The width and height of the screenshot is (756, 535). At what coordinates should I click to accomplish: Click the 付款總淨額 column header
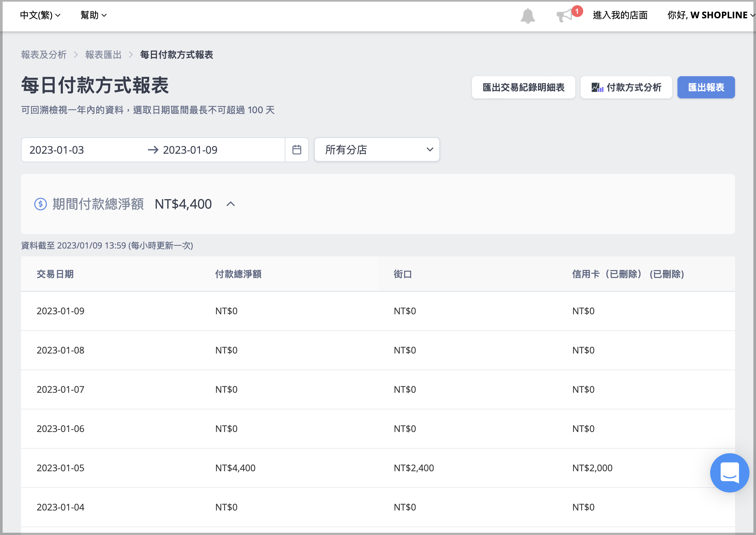click(238, 274)
